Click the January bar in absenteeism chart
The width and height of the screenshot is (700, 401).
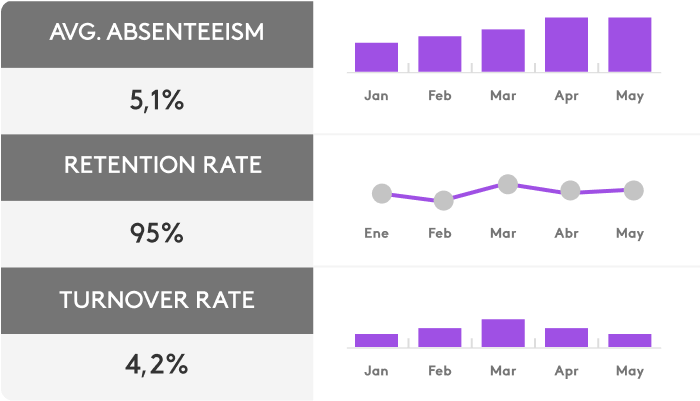point(376,57)
